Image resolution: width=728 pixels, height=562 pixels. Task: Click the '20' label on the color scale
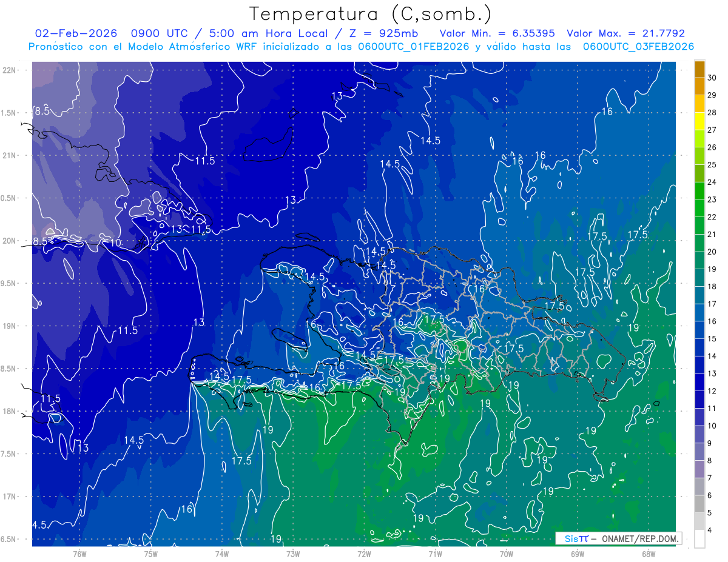712,252
